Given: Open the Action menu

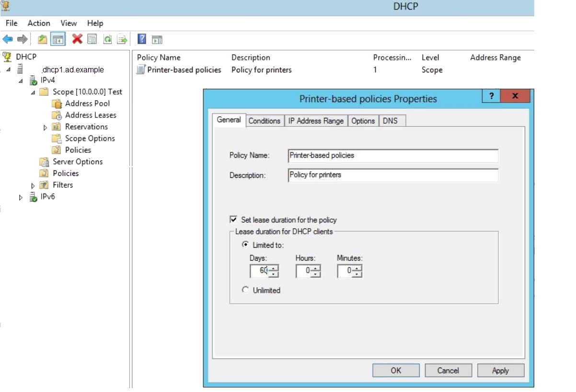Looking at the screenshot, I should [39, 23].
